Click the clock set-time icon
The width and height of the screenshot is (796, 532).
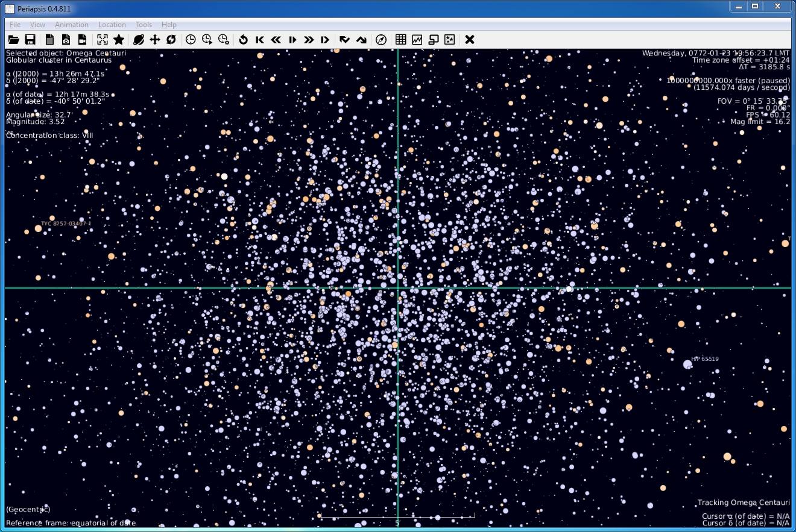click(x=191, y=40)
